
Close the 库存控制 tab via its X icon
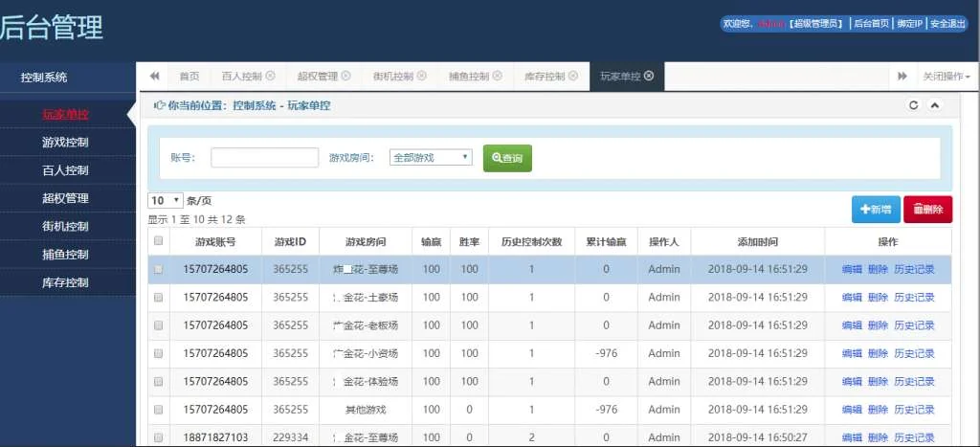pyautogui.click(x=573, y=77)
